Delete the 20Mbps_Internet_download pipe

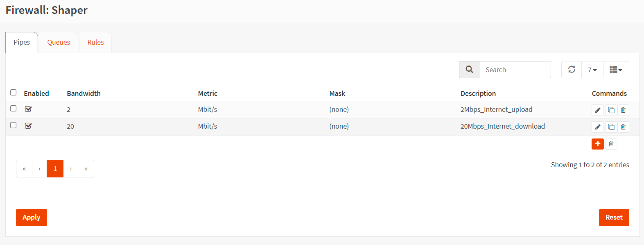[x=623, y=127]
